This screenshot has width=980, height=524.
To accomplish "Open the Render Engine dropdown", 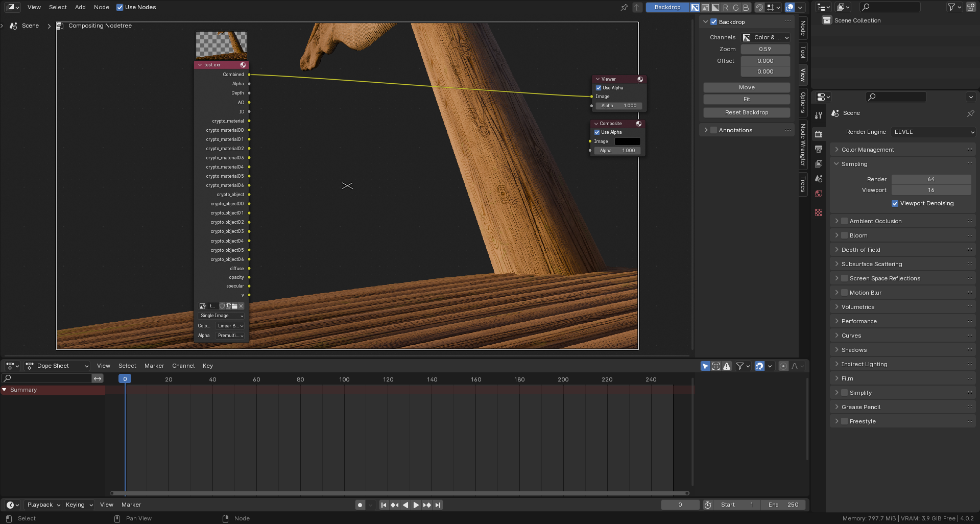I will coord(933,132).
